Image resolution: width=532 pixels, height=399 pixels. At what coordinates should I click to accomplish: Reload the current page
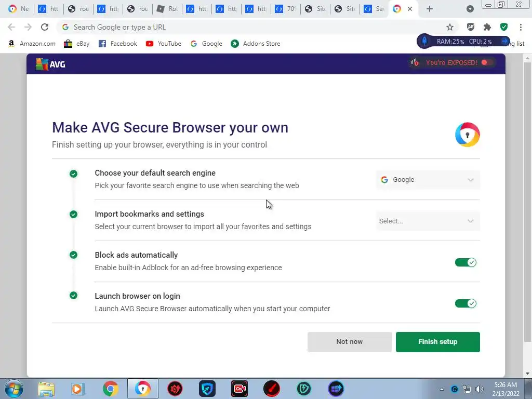point(45,27)
